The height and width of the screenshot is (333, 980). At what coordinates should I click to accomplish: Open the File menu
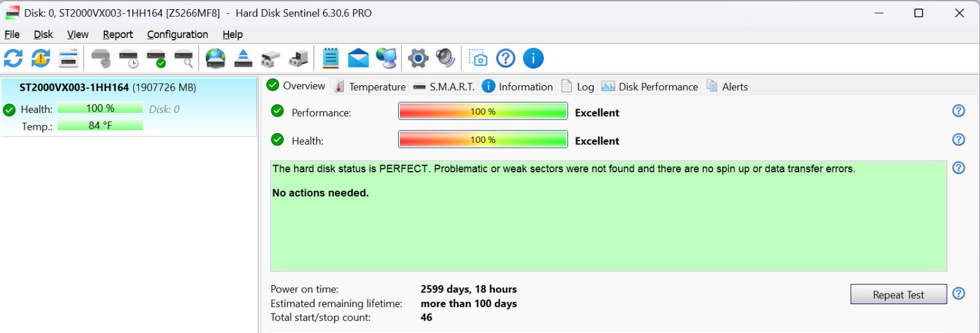pos(12,34)
